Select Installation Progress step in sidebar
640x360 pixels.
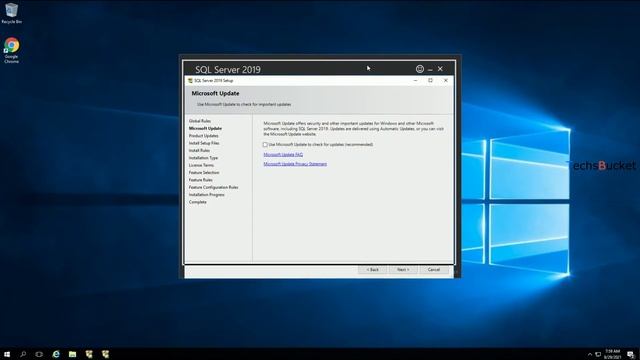pyautogui.click(x=207, y=195)
